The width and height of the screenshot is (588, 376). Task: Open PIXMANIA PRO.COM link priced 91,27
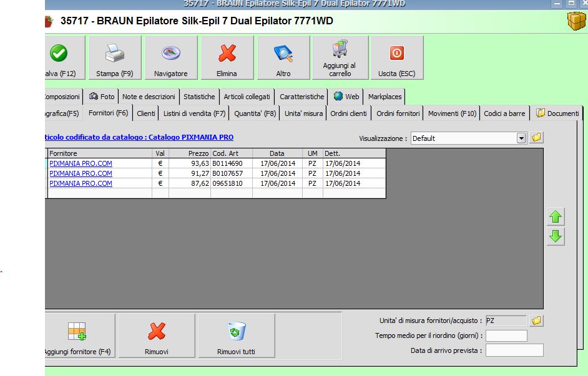point(81,174)
